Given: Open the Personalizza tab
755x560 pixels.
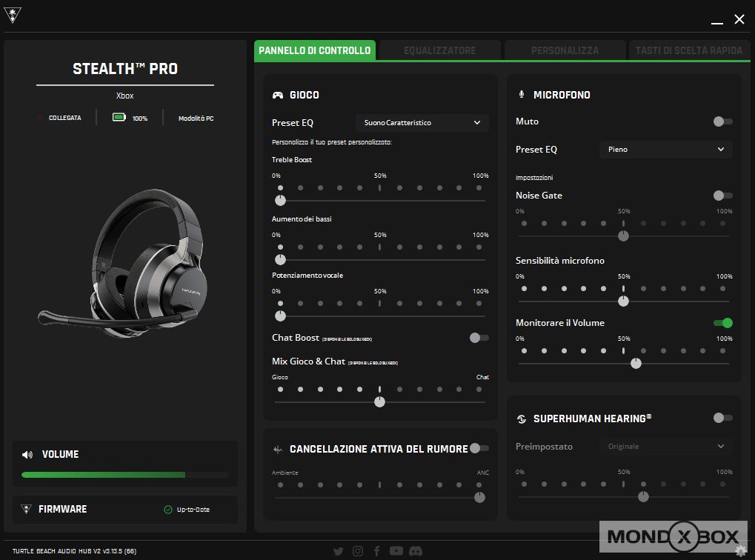Looking at the screenshot, I should (x=565, y=50).
